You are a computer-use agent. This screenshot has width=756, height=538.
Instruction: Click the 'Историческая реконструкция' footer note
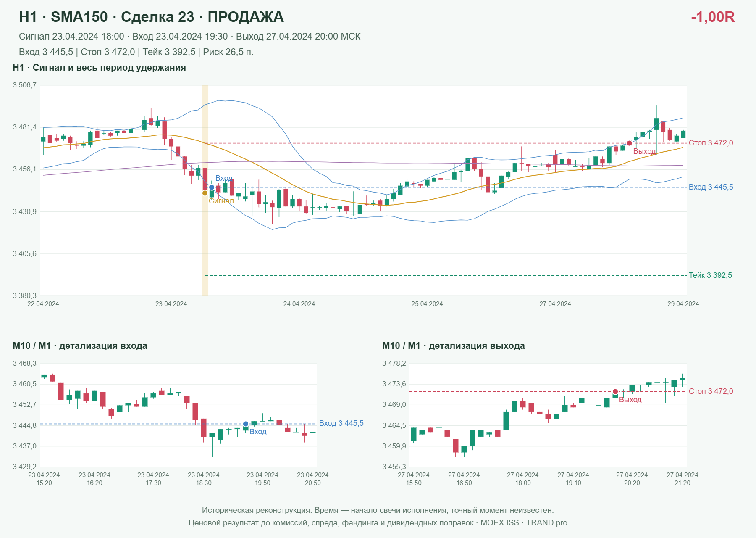point(378,510)
